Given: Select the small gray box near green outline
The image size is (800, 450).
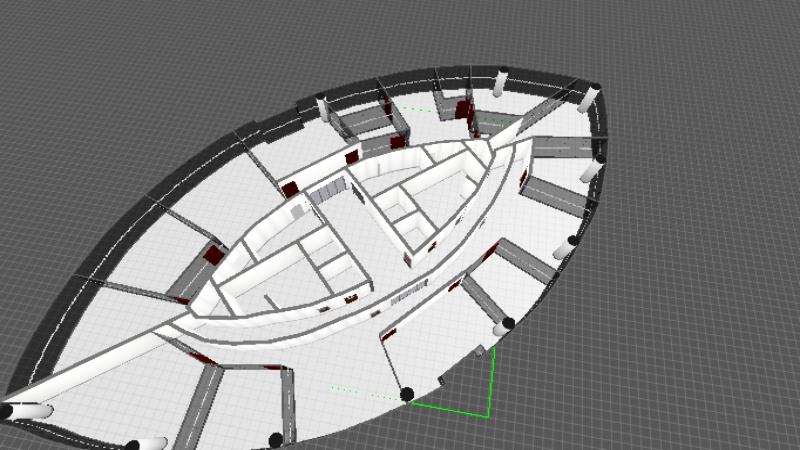Looking at the screenshot, I should click(x=481, y=351).
